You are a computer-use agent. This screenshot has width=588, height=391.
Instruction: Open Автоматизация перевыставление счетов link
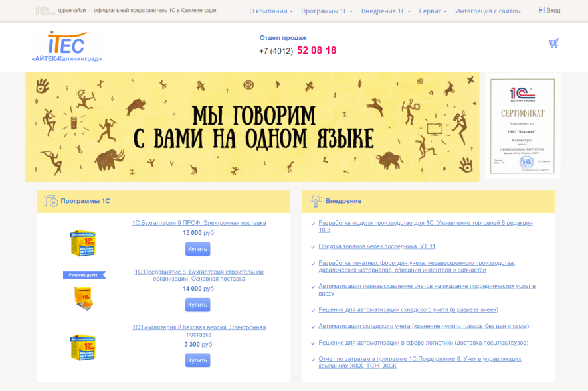(x=427, y=289)
